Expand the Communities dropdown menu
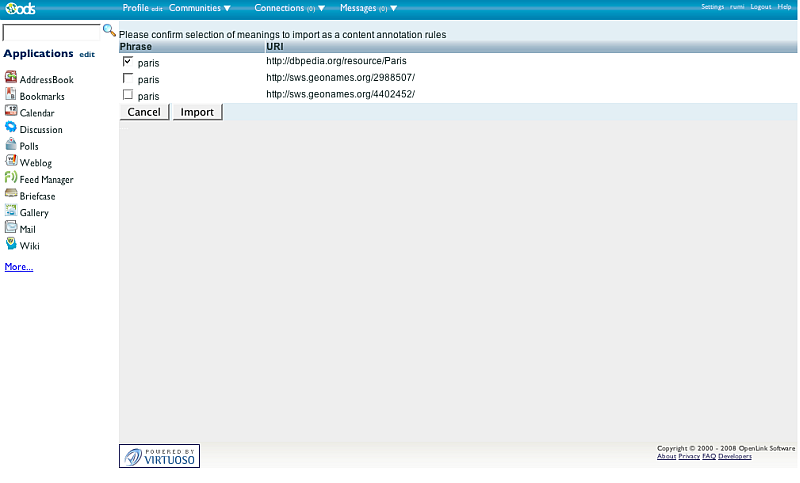Viewport: 800px width, 483px height. [199, 8]
